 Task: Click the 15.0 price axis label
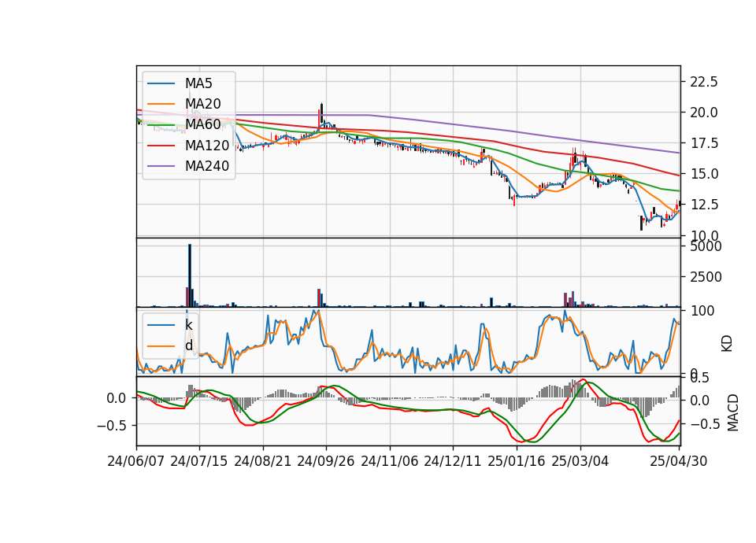point(704,174)
